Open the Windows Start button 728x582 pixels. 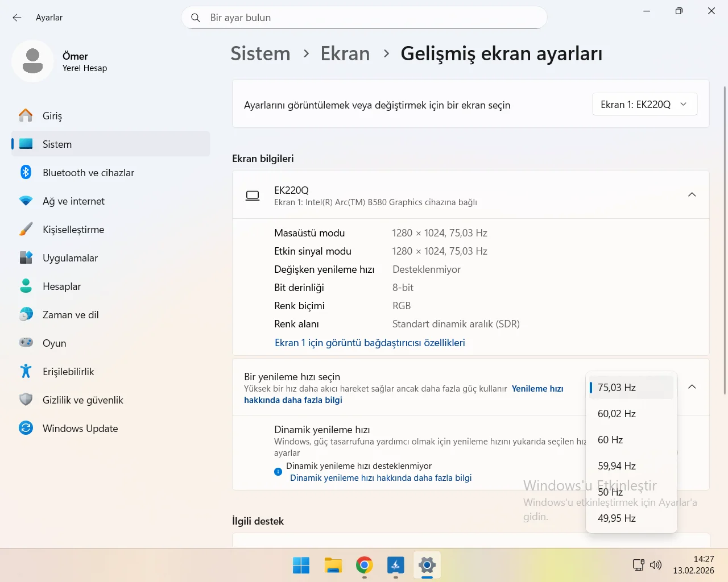pos(301,565)
